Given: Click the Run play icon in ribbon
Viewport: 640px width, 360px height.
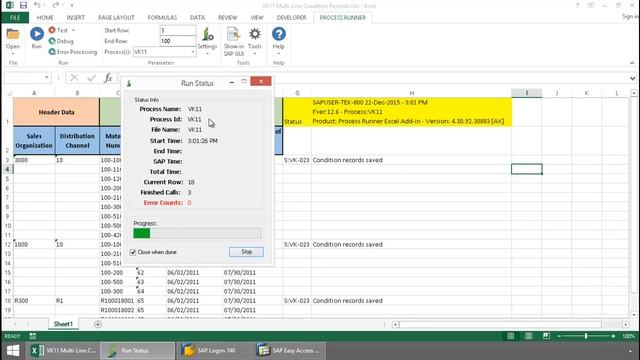Looking at the screenshot, I should point(37,34).
